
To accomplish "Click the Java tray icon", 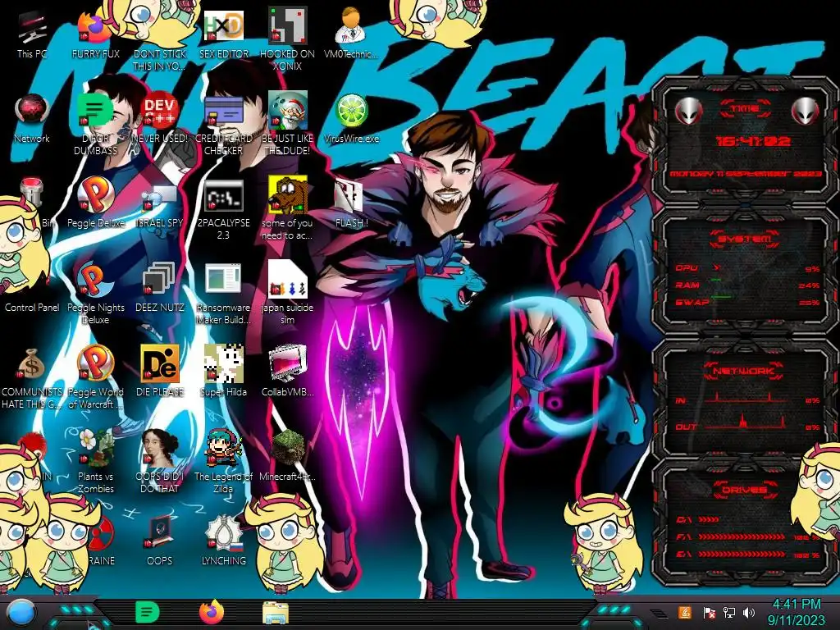I will coord(684,613).
